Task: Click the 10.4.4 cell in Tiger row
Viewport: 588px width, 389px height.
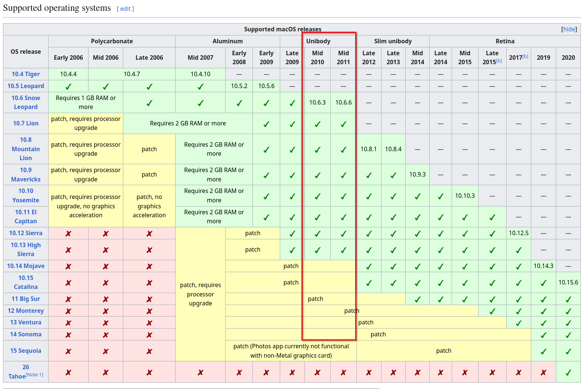Action: pyautogui.click(x=68, y=74)
